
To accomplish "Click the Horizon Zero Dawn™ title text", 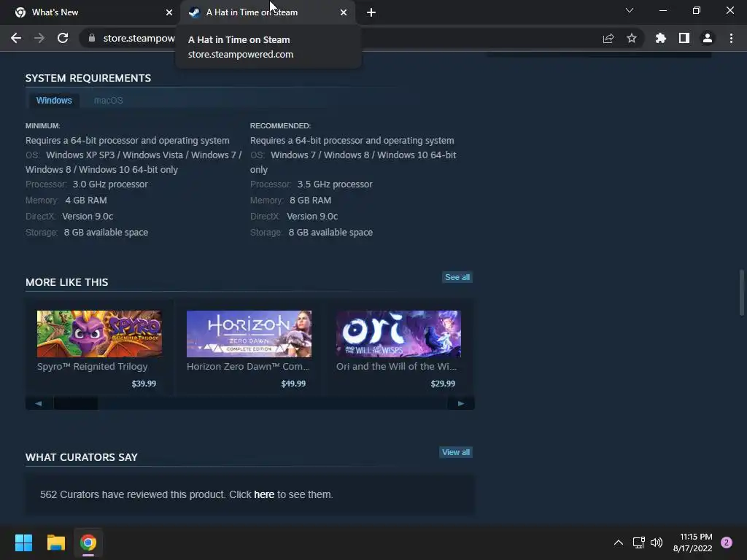I will tap(248, 366).
